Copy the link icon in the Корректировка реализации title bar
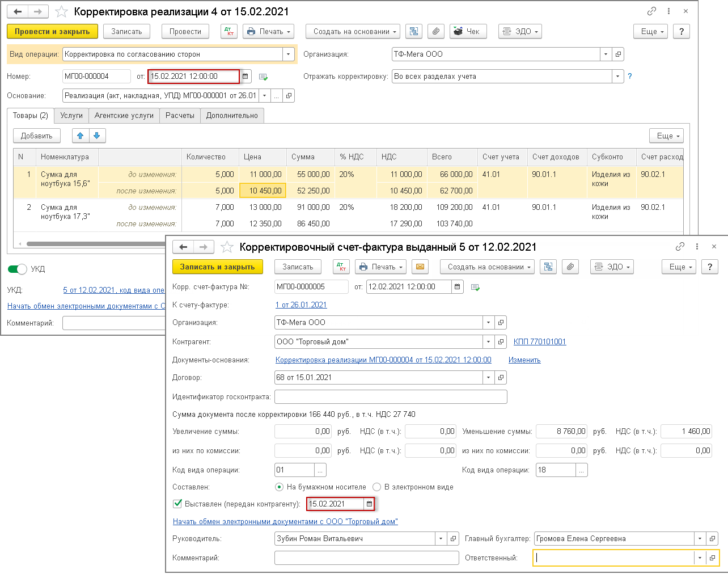 [652, 11]
